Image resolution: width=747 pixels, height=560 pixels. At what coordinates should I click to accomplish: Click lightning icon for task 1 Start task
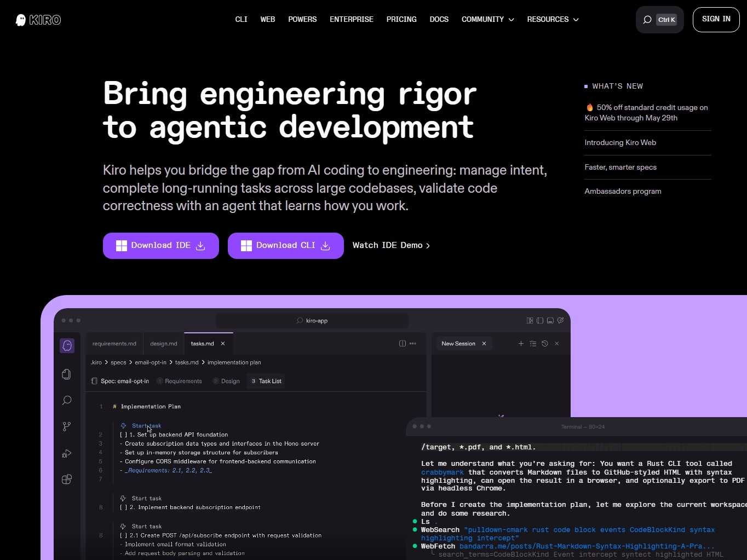[x=123, y=426]
